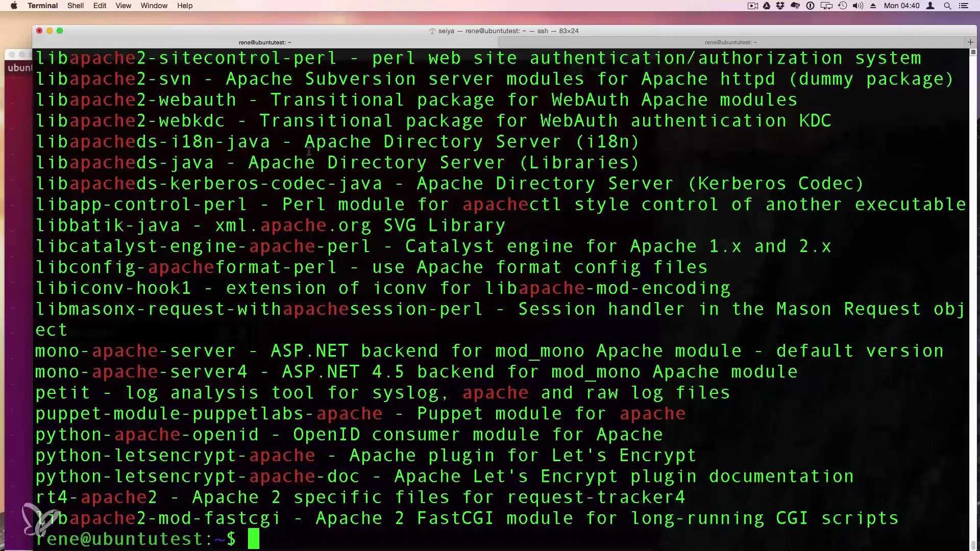This screenshot has height=551, width=980.
Task: Click the text 'libapache2-webauth'
Action: (x=136, y=100)
